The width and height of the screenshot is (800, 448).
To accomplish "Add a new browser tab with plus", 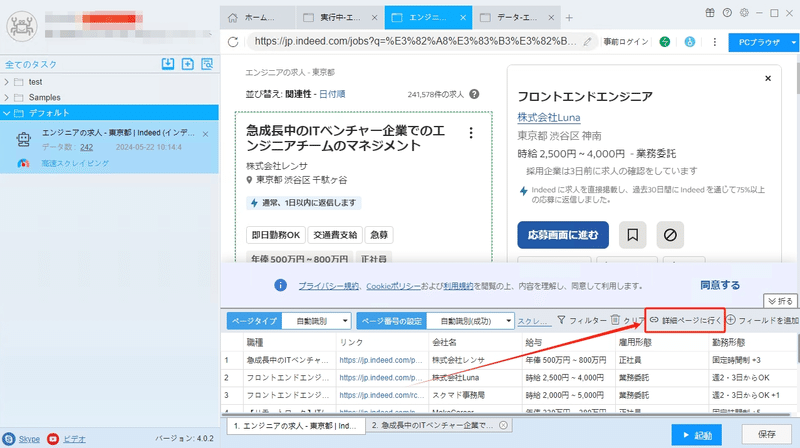I will (569, 18).
